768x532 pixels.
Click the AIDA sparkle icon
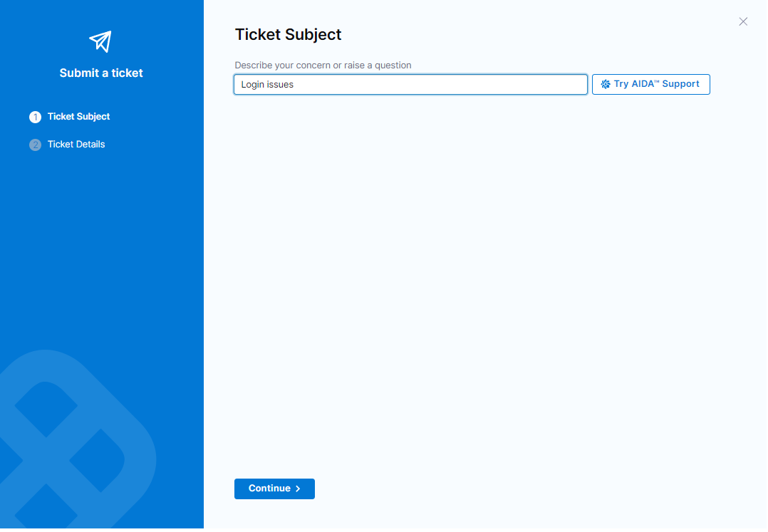pyautogui.click(x=606, y=84)
